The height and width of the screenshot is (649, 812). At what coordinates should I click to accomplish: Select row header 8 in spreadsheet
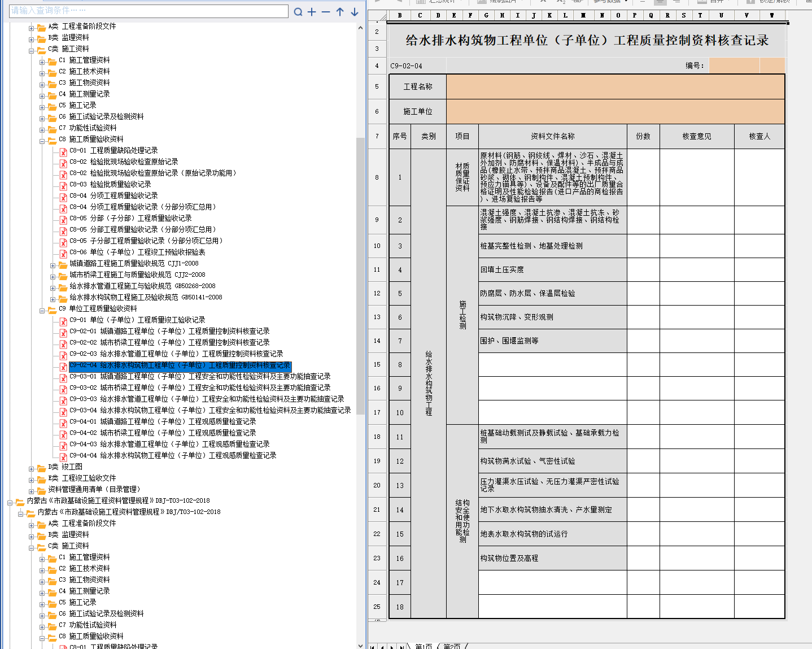click(377, 177)
